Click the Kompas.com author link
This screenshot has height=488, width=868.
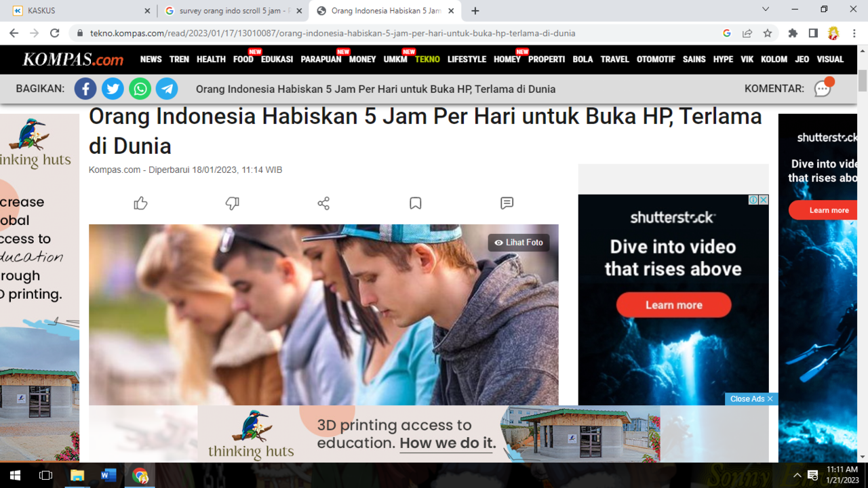click(x=115, y=170)
